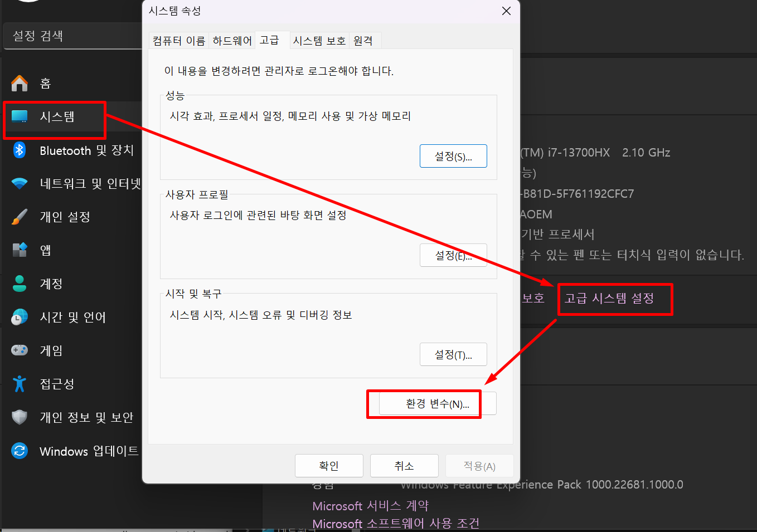This screenshot has width=757, height=532.
Task: Click the Accessibility (접근성) figure icon
Action: (x=20, y=384)
